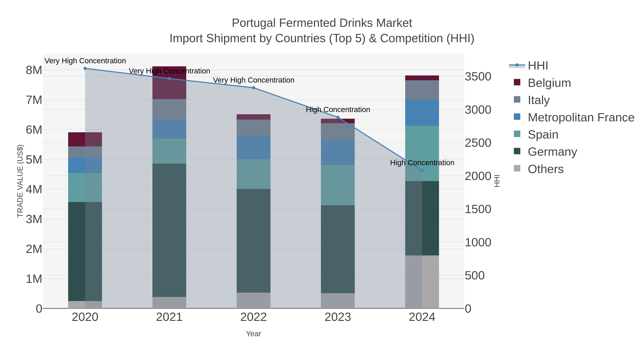Click the Germany bar segment for 2021

point(169,230)
